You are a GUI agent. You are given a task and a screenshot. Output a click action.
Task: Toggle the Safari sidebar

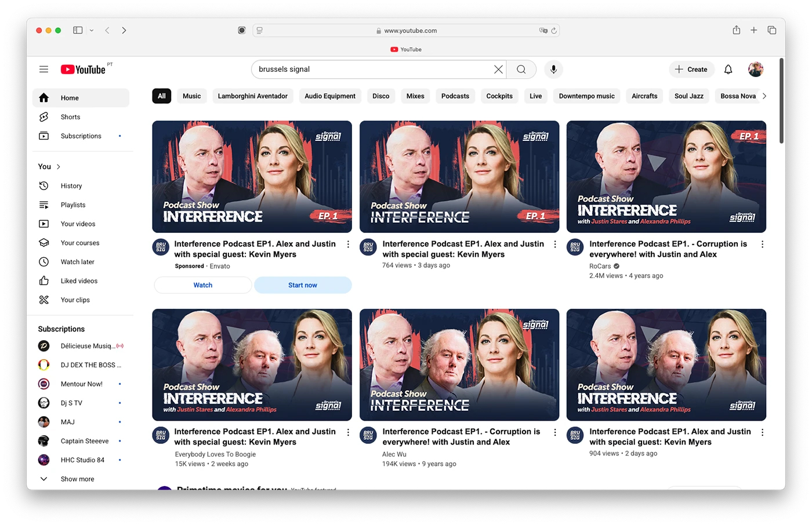(x=78, y=30)
